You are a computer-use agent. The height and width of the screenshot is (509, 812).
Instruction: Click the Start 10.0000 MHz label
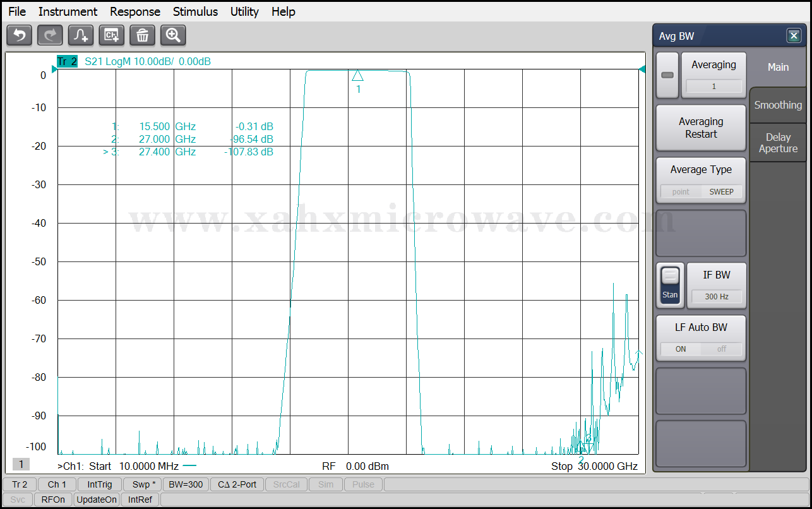[x=133, y=466]
